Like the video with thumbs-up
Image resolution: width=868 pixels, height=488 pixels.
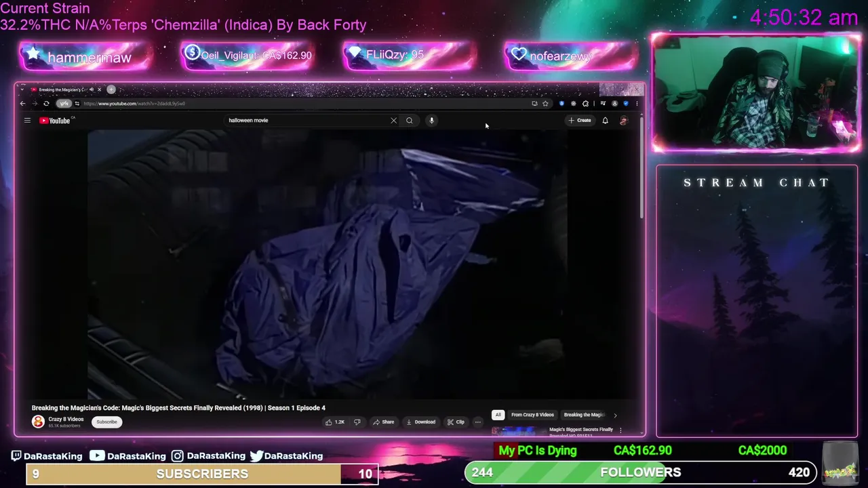335,422
